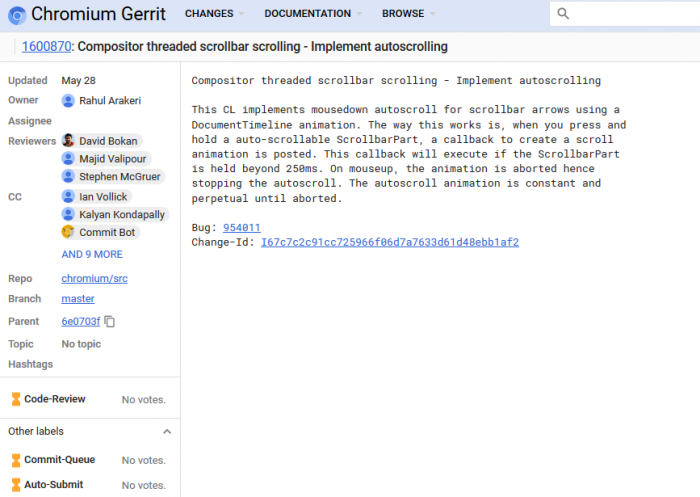Expand CC list with AND 9 MORE

pos(92,255)
